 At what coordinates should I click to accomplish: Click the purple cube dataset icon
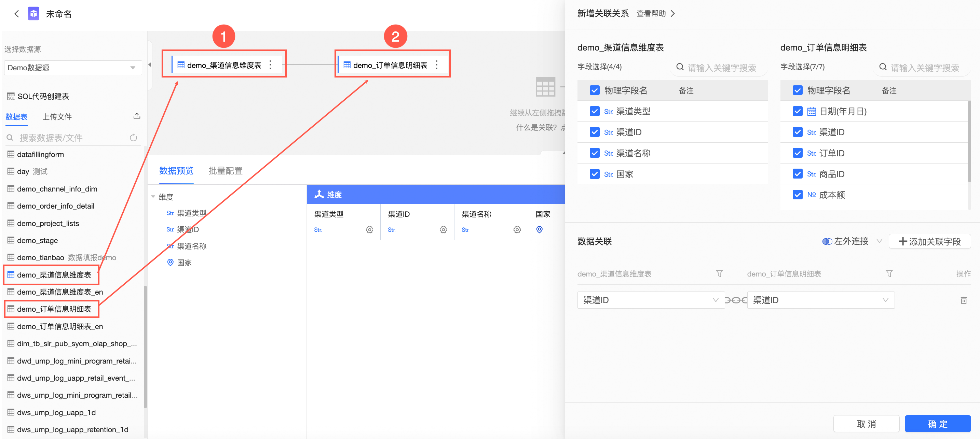(x=33, y=14)
